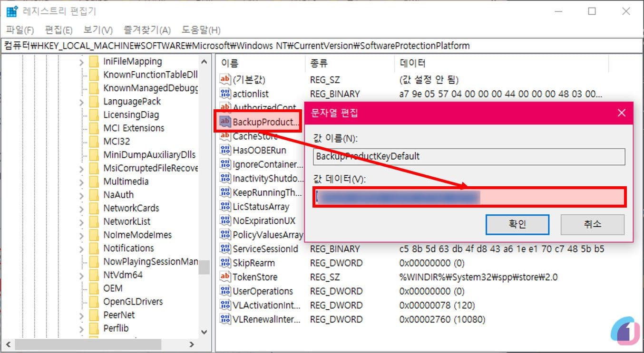The height and width of the screenshot is (353, 644).
Task: Expand the Notifications tree node
Action: pos(81,248)
